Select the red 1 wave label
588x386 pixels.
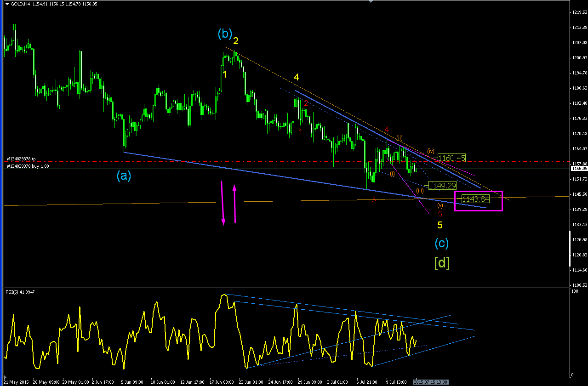tap(301, 131)
